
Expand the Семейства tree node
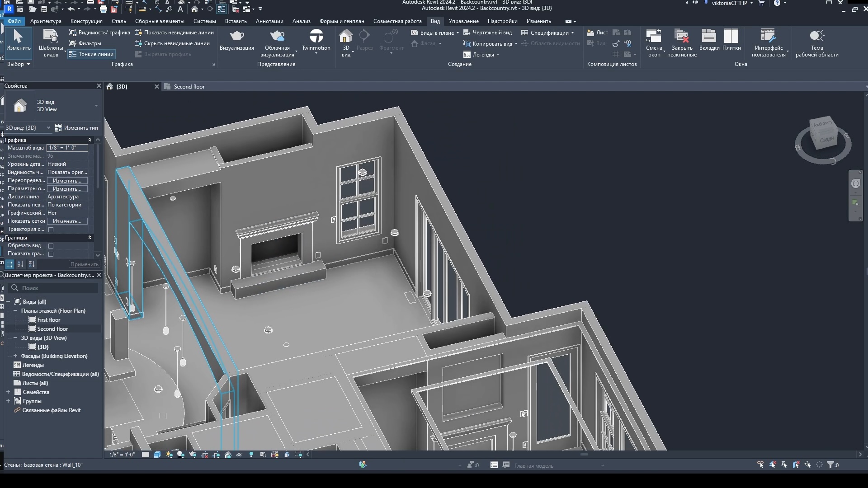click(x=8, y=392)
